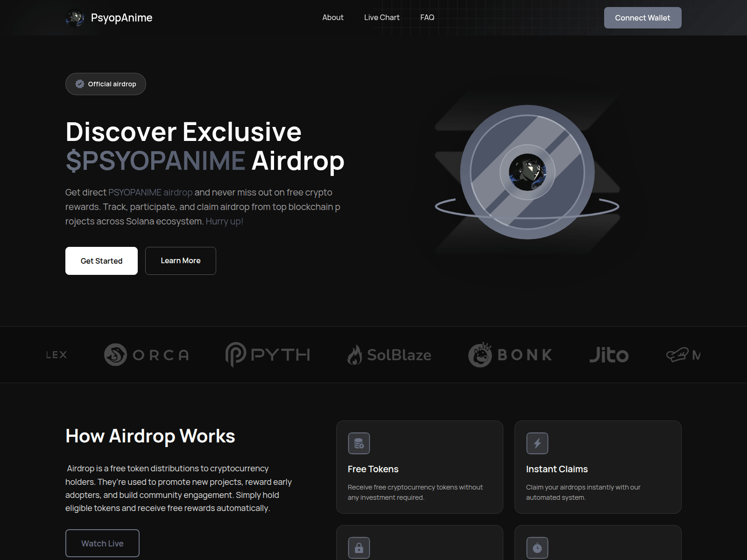Click the Pyth logo in partner strip
Viewport: 747px width, 560px height.
pos(268,355)
